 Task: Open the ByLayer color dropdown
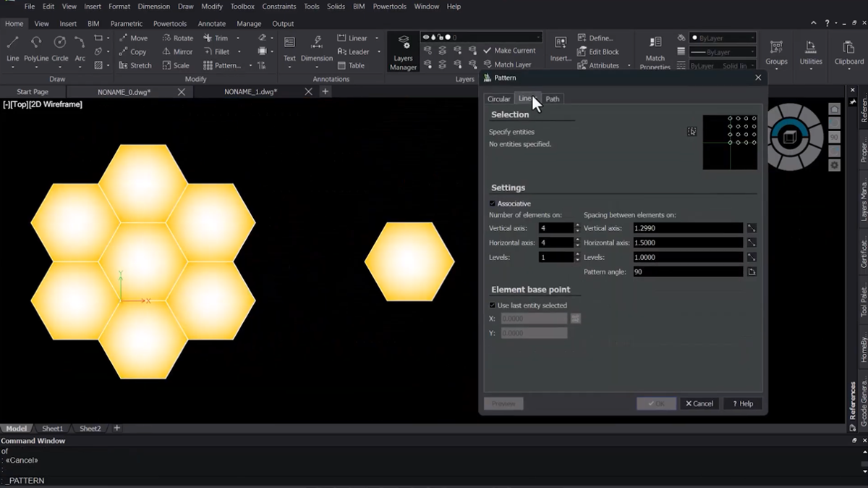pyautogui.click(x=723, y=38)
